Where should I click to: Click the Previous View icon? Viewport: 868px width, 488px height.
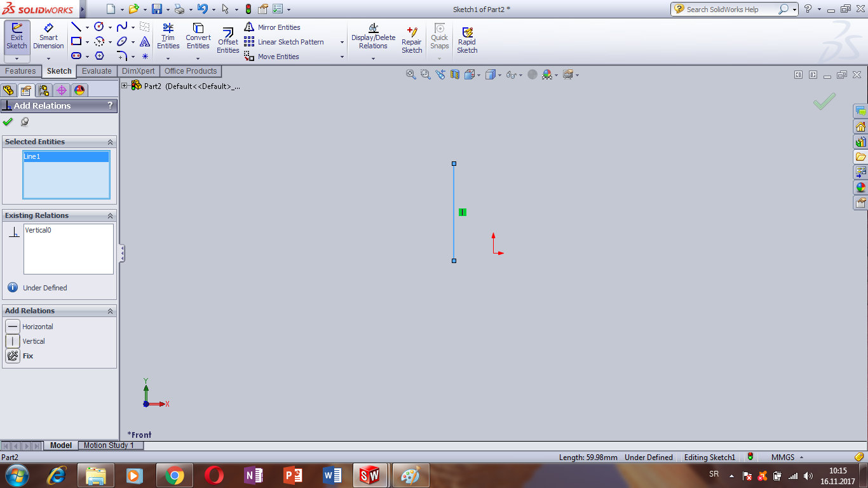point(440,74)
